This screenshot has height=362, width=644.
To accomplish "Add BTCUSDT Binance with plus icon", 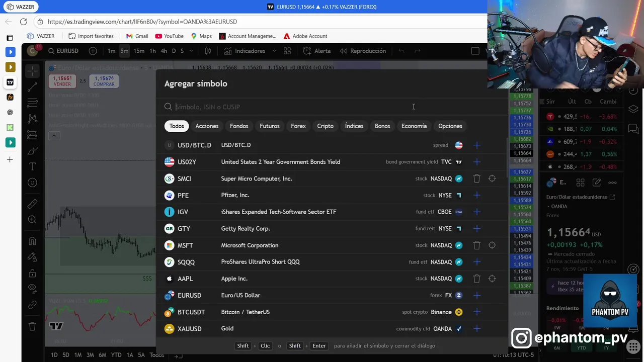I will pyautogui.click(x=477, y=312).
